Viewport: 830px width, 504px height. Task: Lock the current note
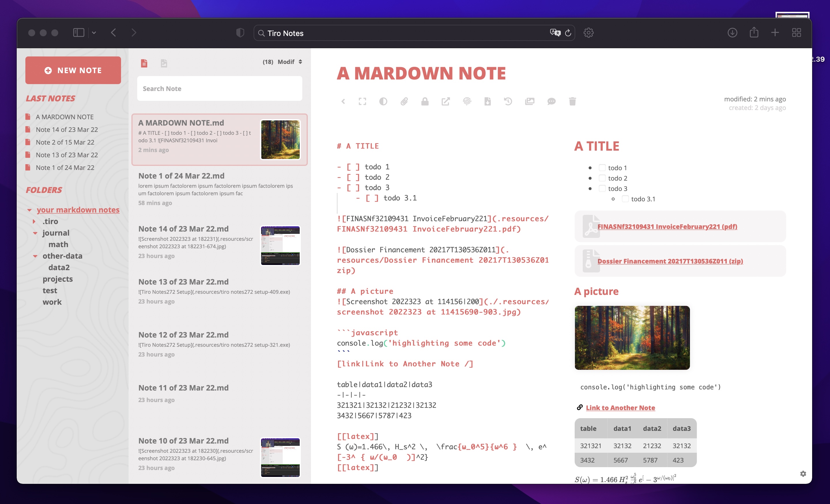tap(425, 101)
